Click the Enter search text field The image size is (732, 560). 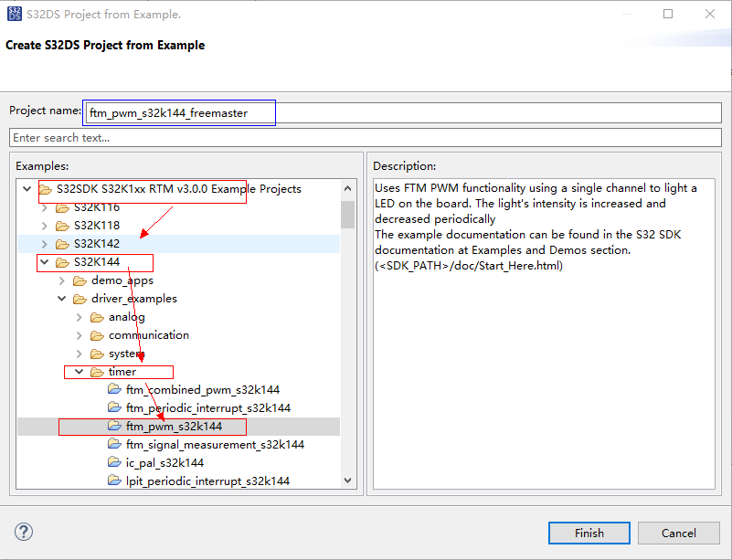pos(366,138)
